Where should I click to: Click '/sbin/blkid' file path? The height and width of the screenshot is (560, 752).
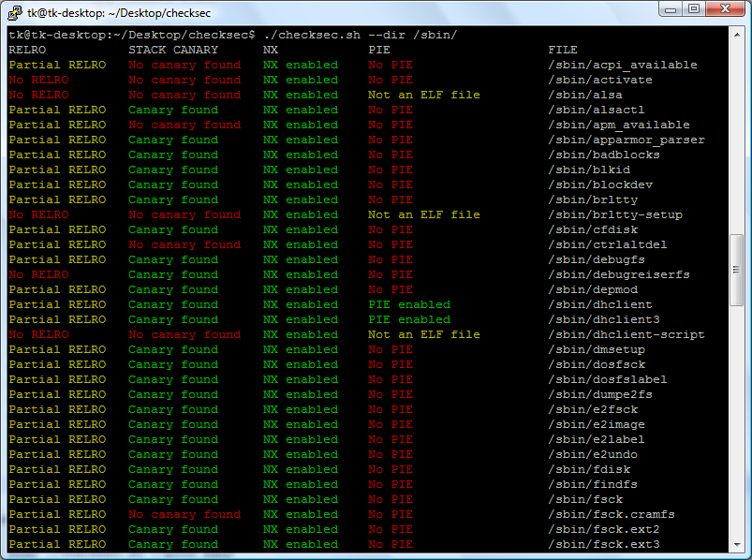(x=589, y=169)
